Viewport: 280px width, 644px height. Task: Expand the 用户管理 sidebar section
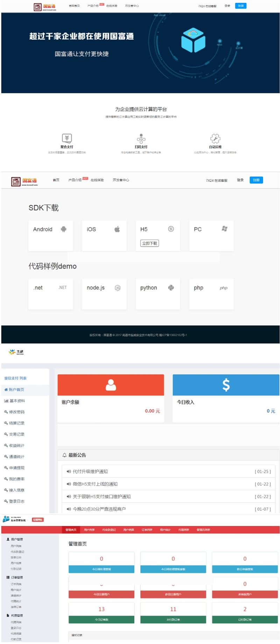click(x=16, y=539)
